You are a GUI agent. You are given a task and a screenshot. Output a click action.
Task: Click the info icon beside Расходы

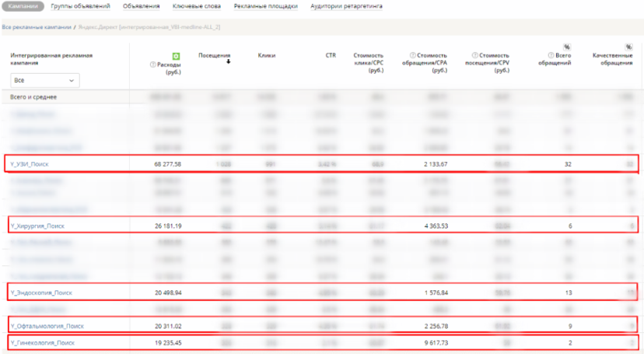pyautogui.click(x=152, y=65)
